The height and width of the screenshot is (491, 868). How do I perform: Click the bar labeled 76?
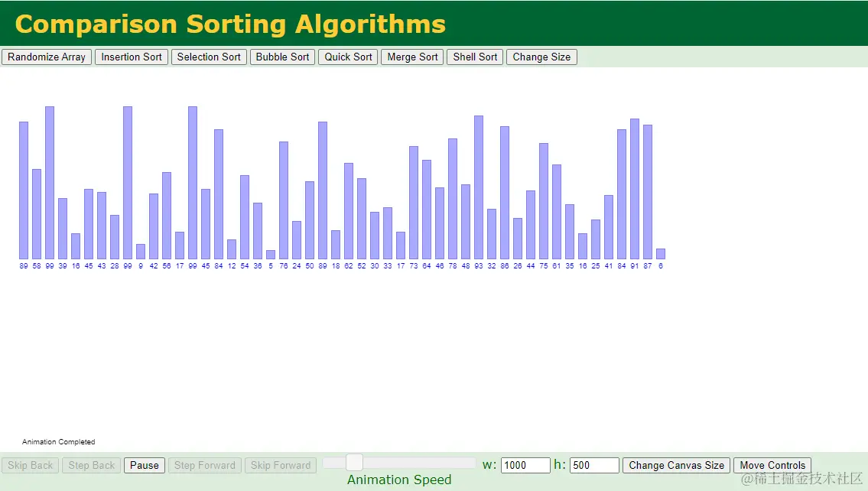click(x=284, y=200)
